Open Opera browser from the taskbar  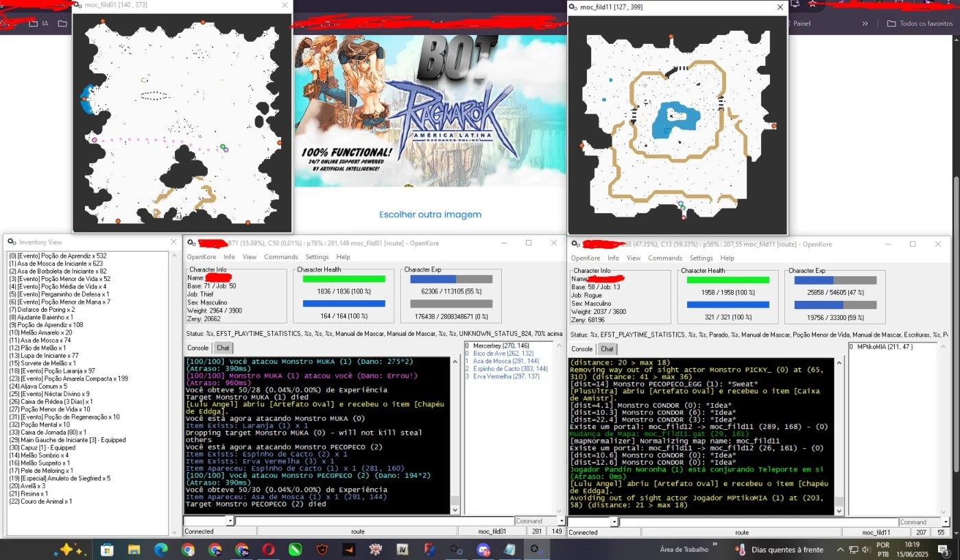pyautogui.click(x=268, y=550)
